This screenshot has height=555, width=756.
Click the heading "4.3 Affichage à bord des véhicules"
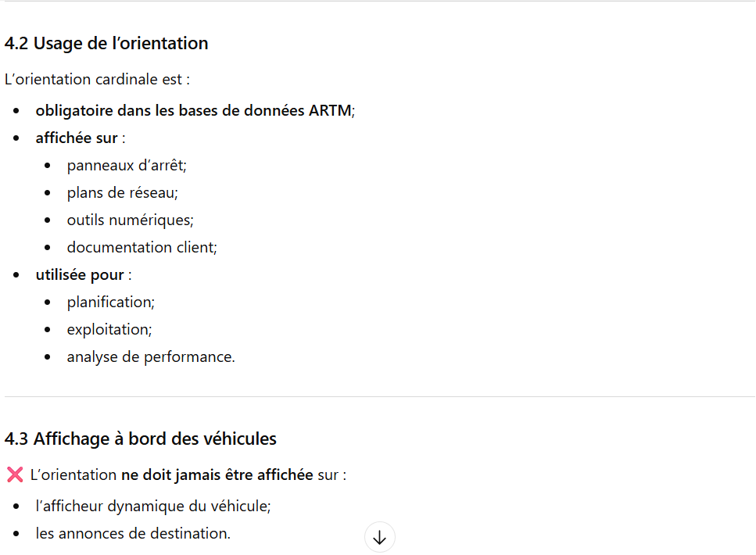pos(141,439)
